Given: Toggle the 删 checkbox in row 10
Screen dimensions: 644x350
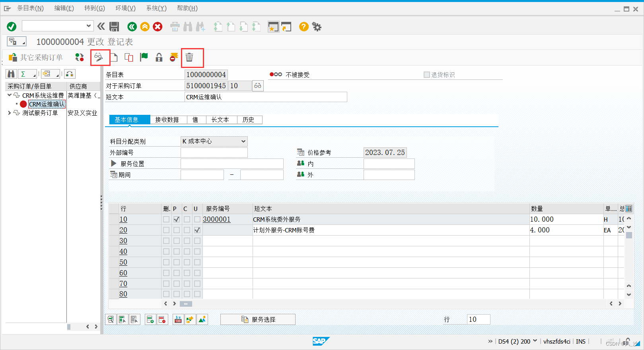Looking at the screenshot, I should [x=166, y=219].
